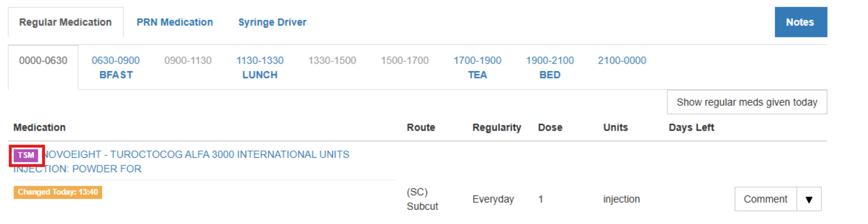This screenshot has height=224, width=868.
Task: Open the Syringe Driver tab
Action: 272,22
